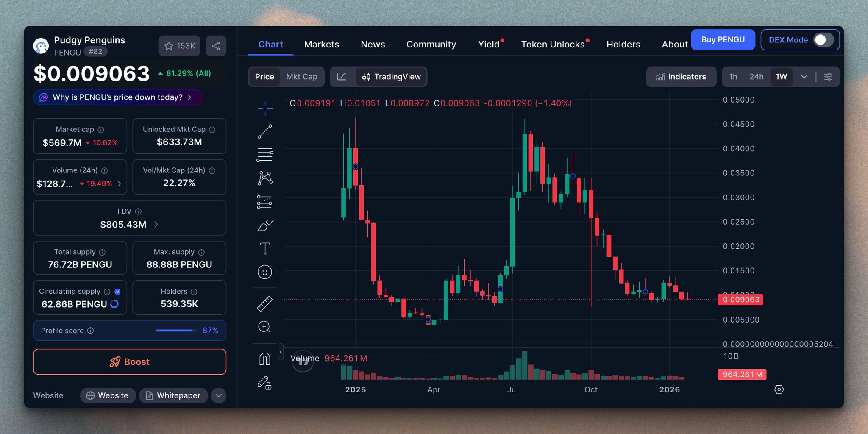Click the TradingView logo watermark button
Viewport: 868px width, 434px height.
303,361
